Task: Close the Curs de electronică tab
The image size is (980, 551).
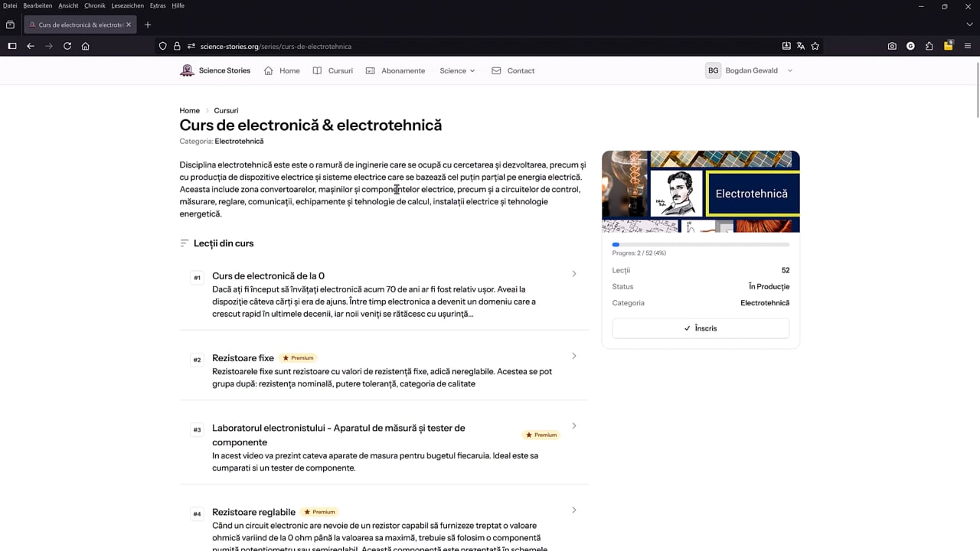Action: click(x=129, y=24)
